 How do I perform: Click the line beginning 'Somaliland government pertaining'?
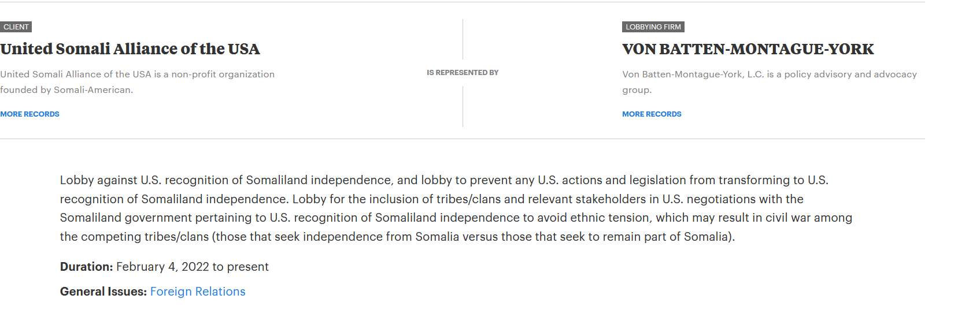click(456, 218)
